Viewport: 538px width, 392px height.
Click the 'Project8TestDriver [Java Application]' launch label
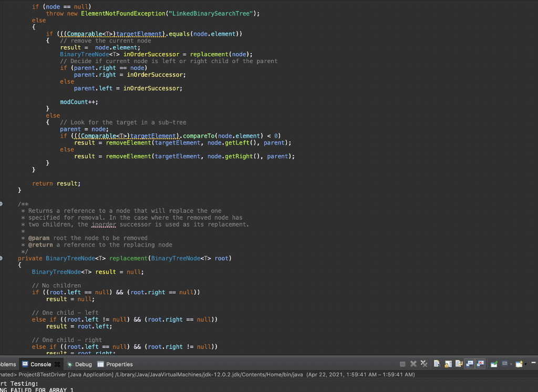[66, 375]
